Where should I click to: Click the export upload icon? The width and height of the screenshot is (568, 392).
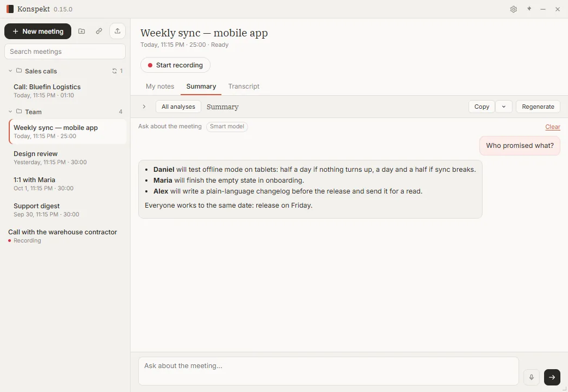(118, 31)
